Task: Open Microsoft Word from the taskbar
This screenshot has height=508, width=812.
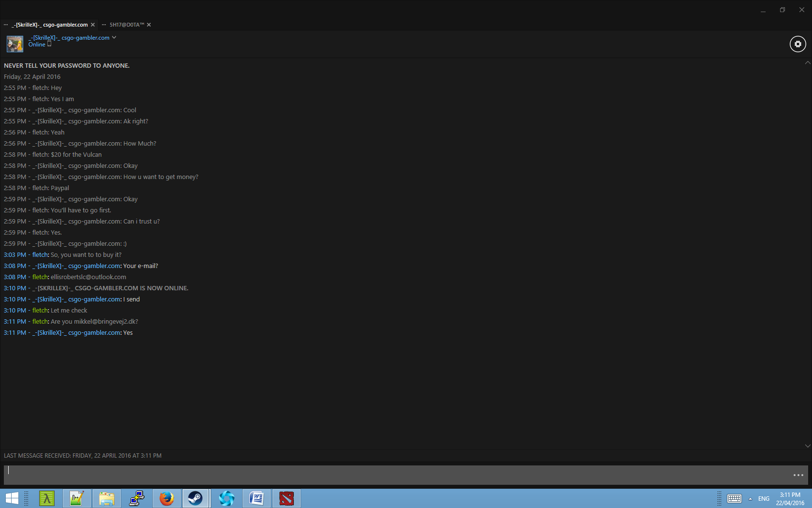Action: (256, 498)
